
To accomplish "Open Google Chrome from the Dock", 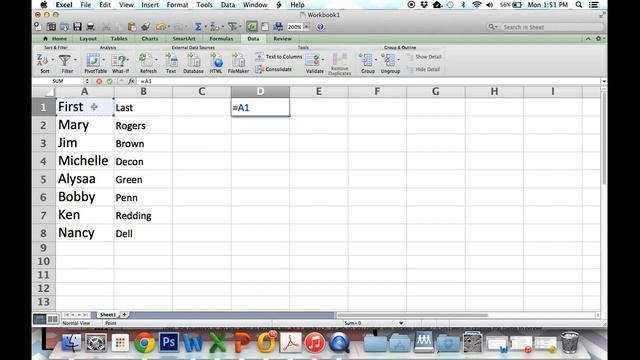I will [x=144, y=342].
